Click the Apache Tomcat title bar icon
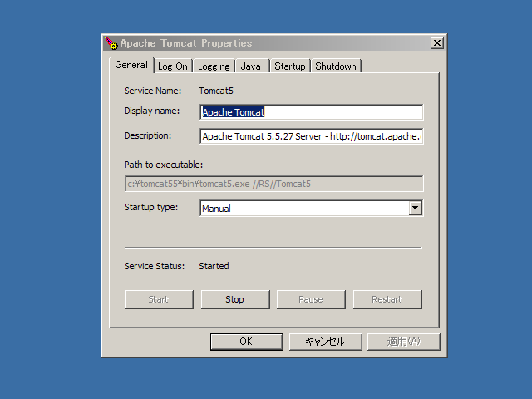The image size is (532, 399). [x=111, y=43]
